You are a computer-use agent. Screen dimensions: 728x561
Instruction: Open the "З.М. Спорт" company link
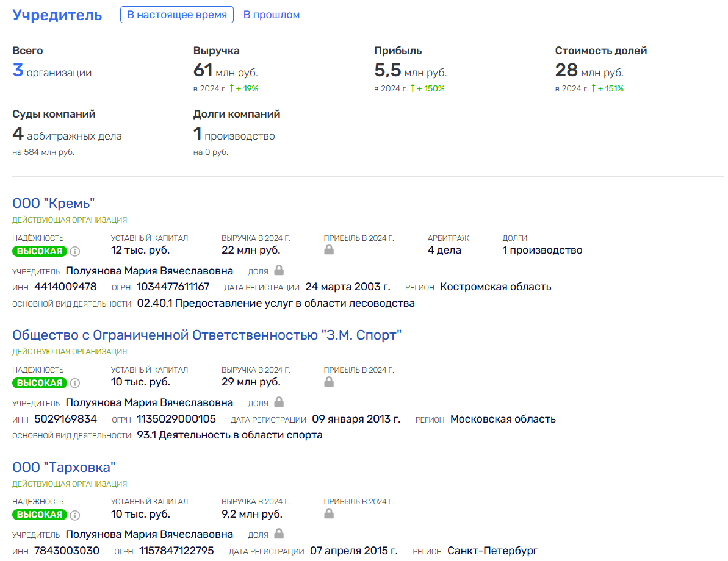pos(207,335)
